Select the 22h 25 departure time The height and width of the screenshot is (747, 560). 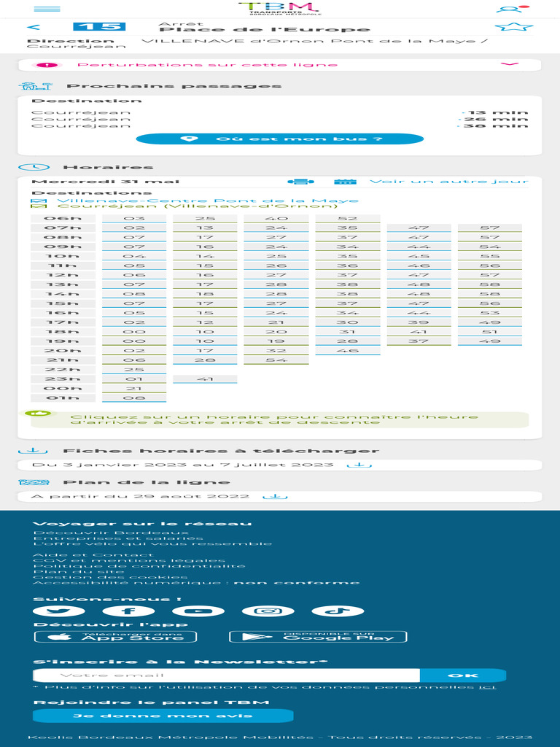tap(134, 370)
